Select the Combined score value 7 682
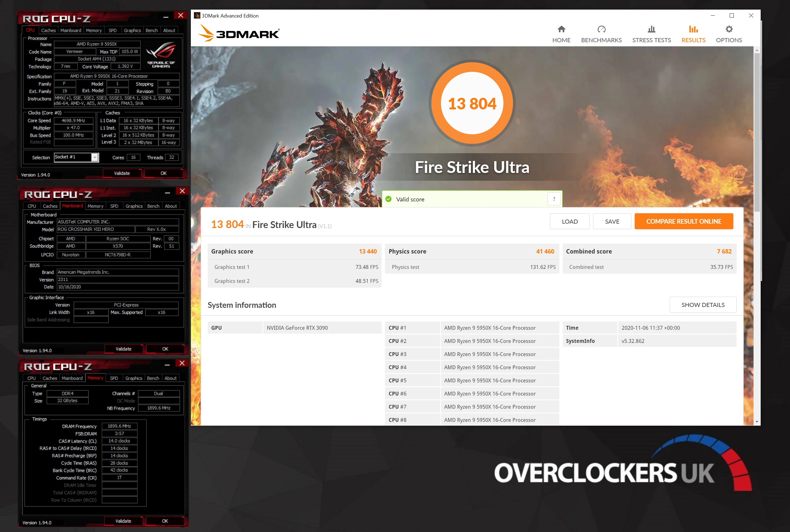Viewport: 790px width, 532px height. (724, 251)
